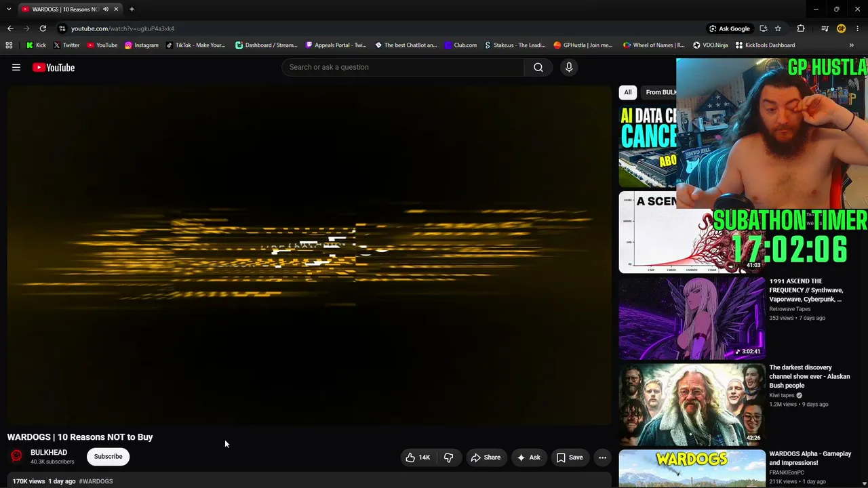Click the #WARDOGS hashtag link
868x488 pixels.
point(96,481)
